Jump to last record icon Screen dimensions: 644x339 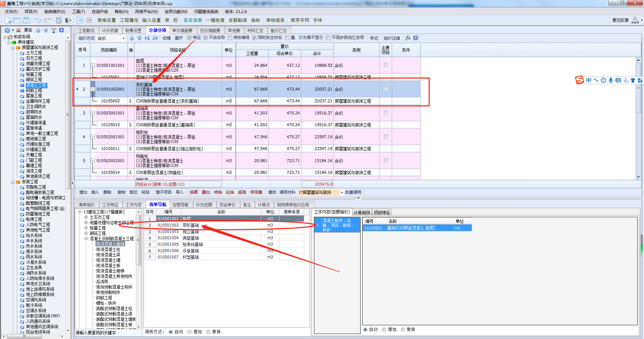tap(155, 38)
